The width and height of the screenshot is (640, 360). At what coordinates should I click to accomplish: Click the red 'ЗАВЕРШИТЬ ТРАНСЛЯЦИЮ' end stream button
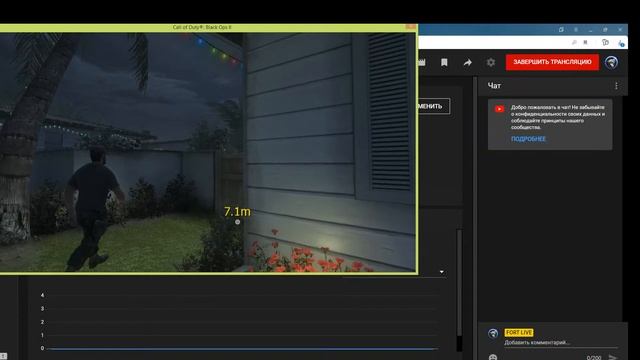[x=552, y=62]
